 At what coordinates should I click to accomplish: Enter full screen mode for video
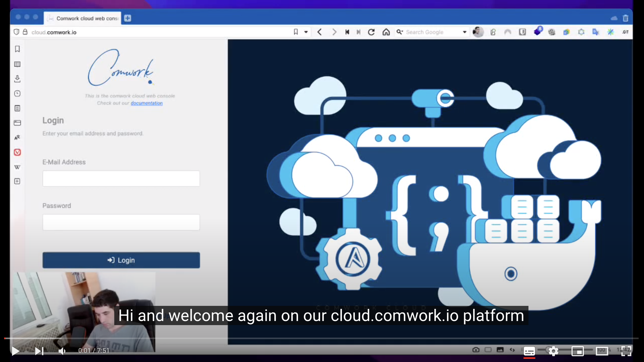pyautogui.click(x=626, y=351)
